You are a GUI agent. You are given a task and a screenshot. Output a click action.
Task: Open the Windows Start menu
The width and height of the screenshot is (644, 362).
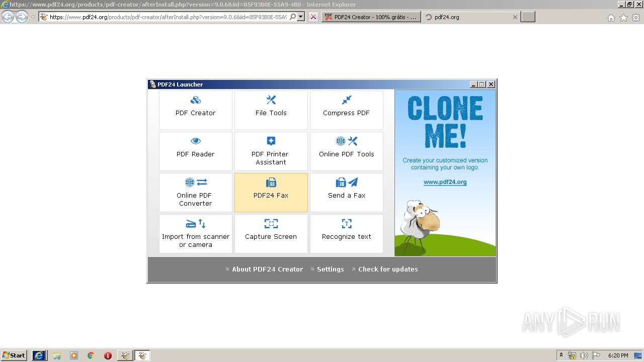(14, 355)
